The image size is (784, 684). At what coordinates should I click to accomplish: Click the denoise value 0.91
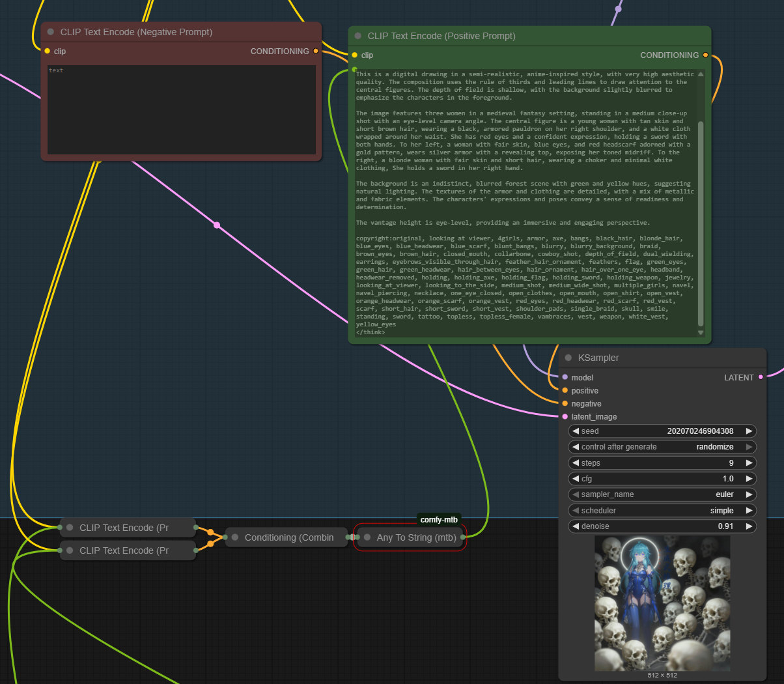[x=725, y=526]
